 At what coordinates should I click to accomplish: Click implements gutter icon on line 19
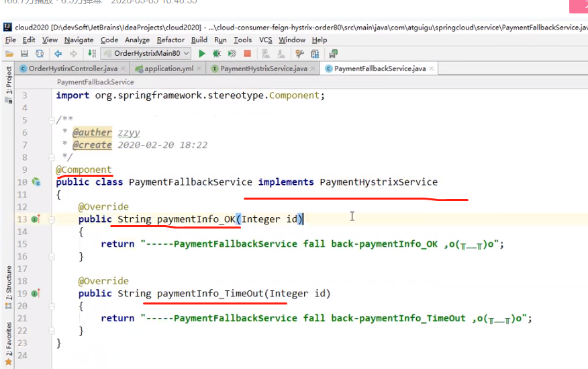(x=36, y=293)
